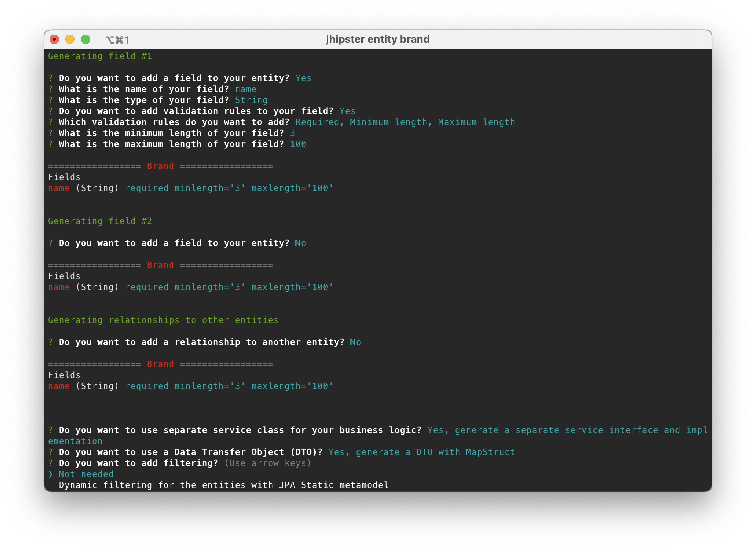Viewport: 756px width, 550px height.
Task: Click the green zoom window button
Action: coord(86,39)
